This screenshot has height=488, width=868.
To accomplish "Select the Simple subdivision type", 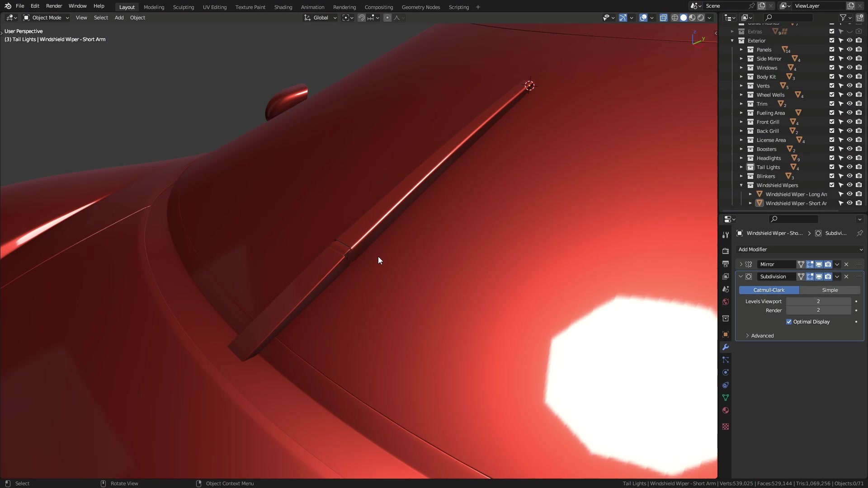I will (x=830, y=290).
